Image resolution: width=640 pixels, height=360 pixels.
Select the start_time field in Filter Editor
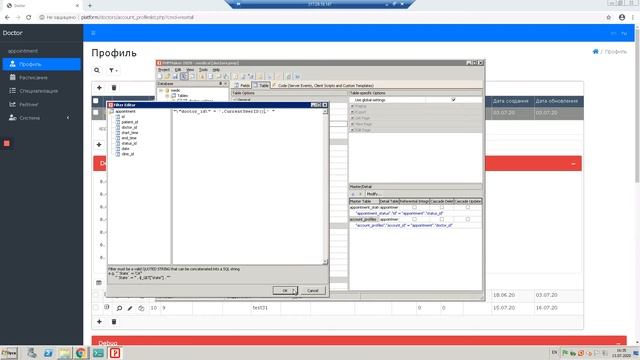coord(130,133)
